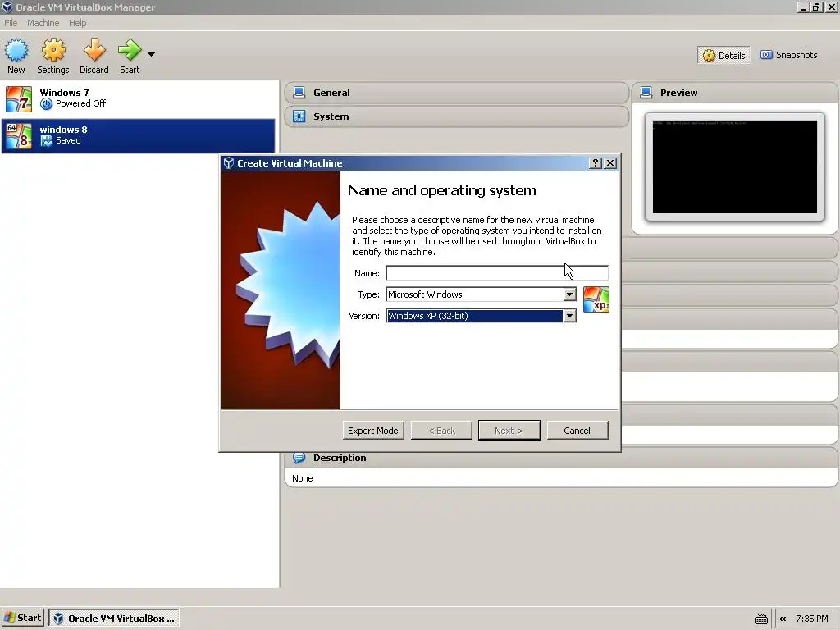Open the Machine menu

pos(43,23)
